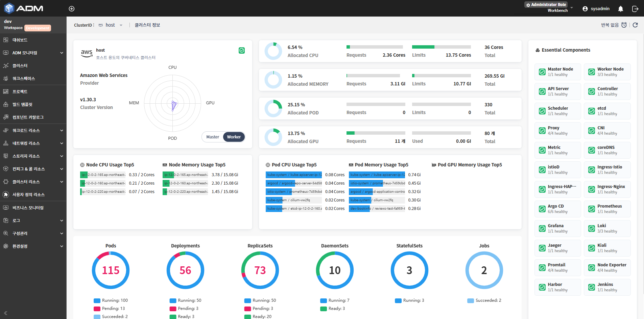Click the 클러스터 정보 link
This screenshot has height=319, width=644.
(x=147, y=25)
